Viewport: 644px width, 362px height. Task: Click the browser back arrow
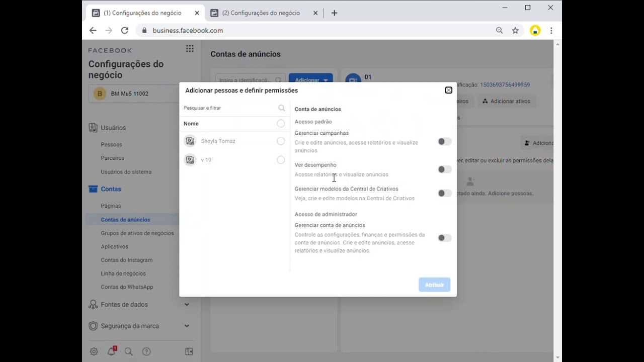pos(93,31)
